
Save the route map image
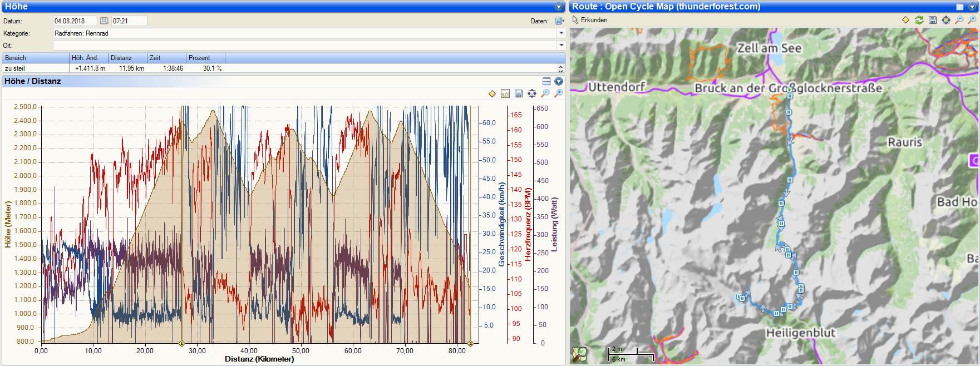(933, 20)
